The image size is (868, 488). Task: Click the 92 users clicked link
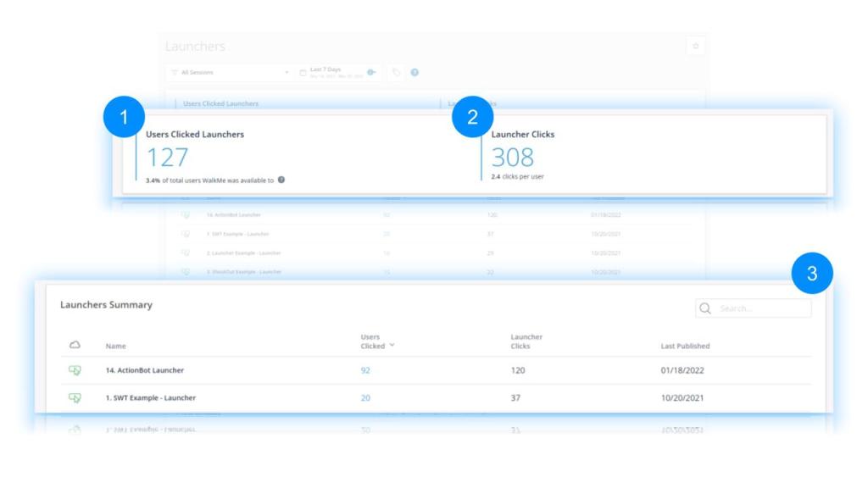(x=365, y=370)
